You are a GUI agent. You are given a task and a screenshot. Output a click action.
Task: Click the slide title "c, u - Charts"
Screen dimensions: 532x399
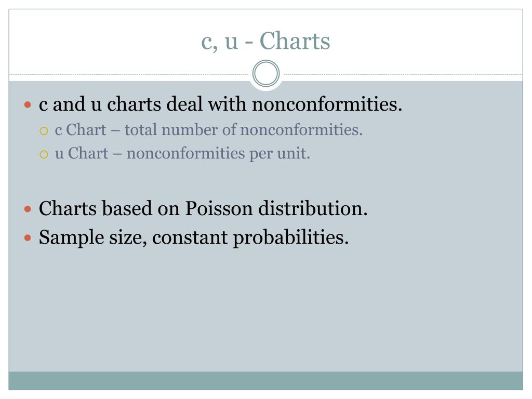(265, 41)
